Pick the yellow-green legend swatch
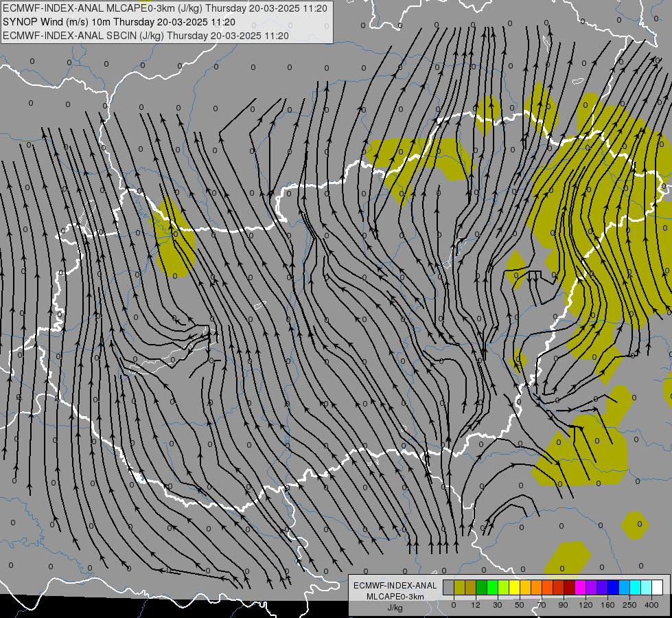The height and width of the screenshot is (618, 672). [504, 587]
